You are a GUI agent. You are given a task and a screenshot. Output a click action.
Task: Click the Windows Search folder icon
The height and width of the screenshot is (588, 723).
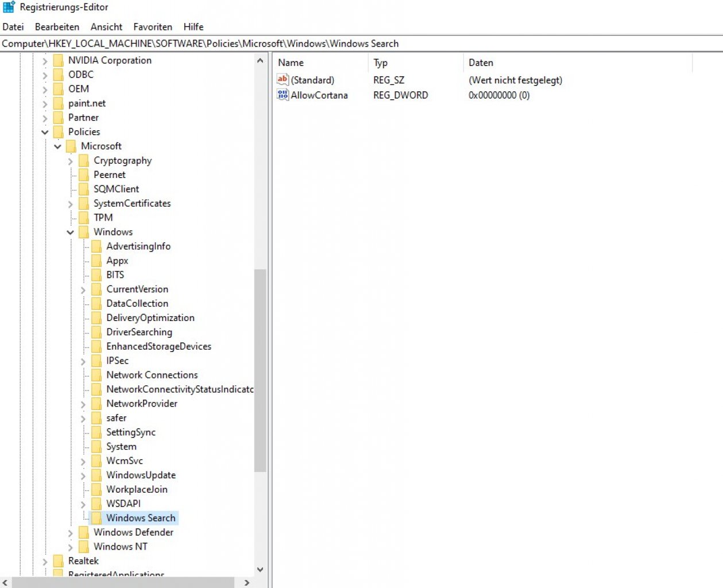(96, 518)
